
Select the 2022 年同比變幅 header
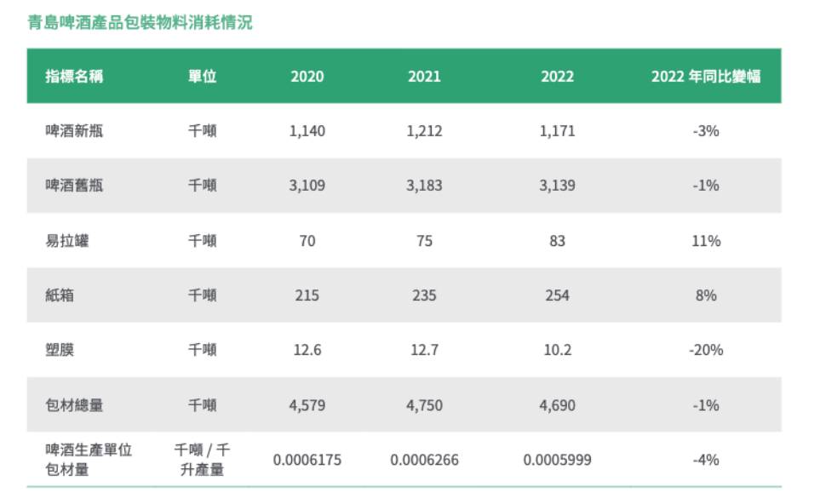[705, 76]
